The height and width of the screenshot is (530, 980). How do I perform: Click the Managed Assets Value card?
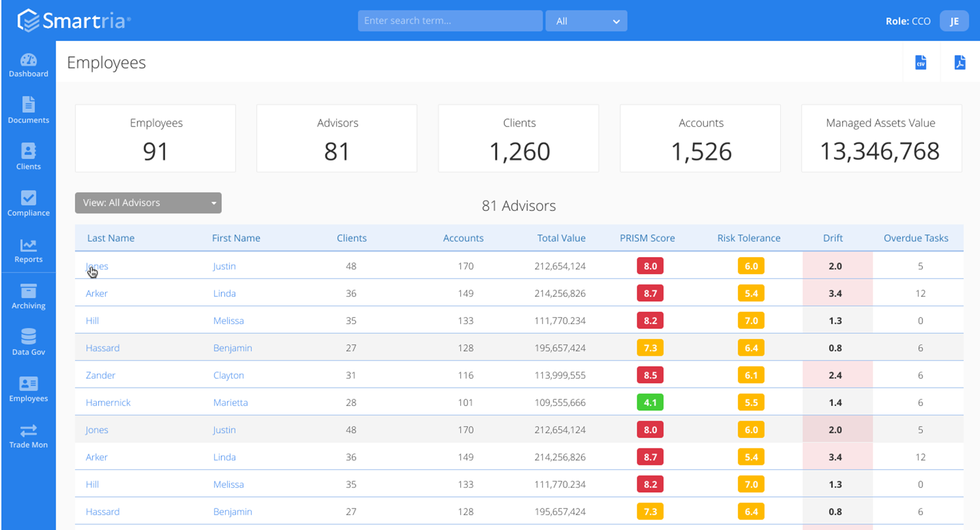(x=881, y=139)
